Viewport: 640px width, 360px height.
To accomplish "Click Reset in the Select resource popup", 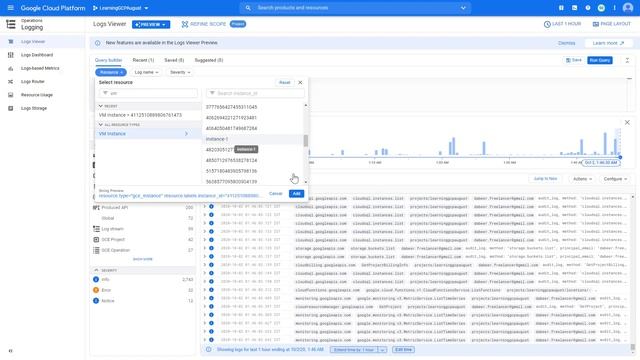I will point(284,82).
